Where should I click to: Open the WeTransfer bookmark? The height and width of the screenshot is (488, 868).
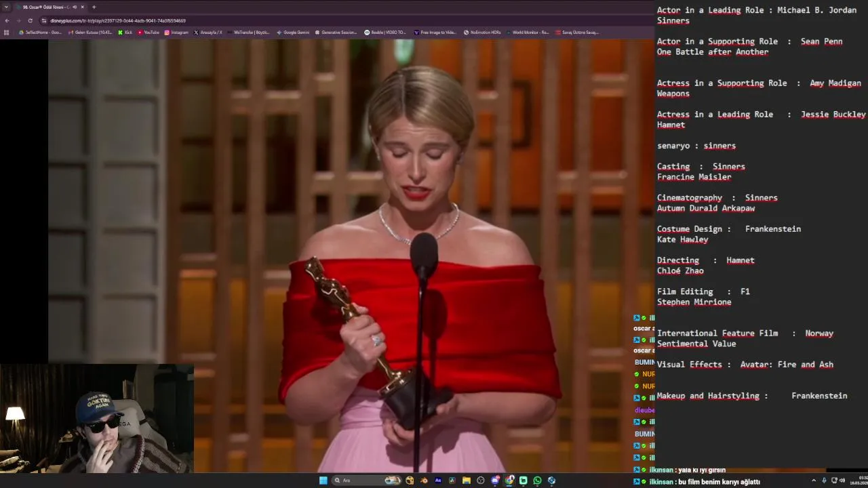pyautogui.click(x=248, y=32)
